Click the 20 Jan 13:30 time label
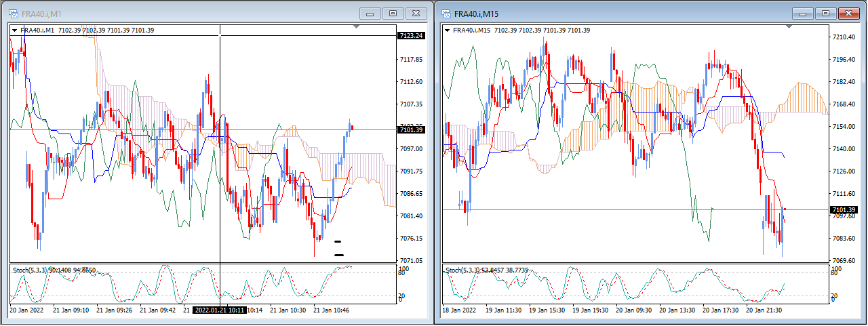 [677, 310]
